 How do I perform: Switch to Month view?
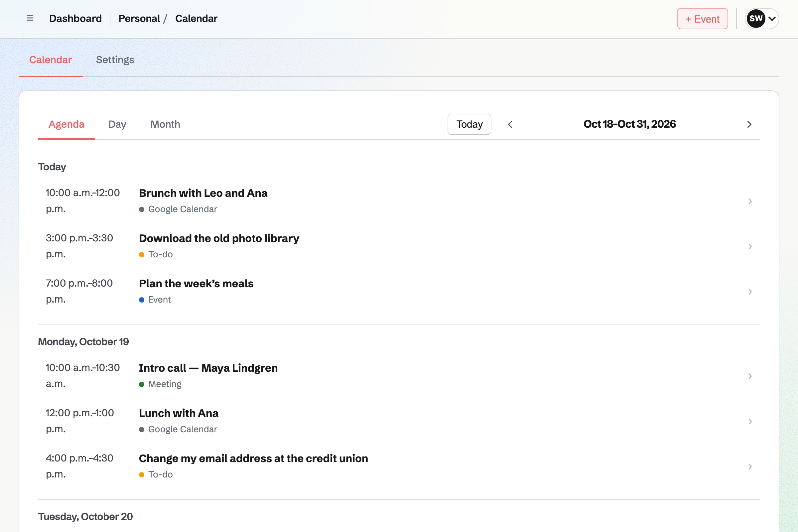tap(165, 124)
